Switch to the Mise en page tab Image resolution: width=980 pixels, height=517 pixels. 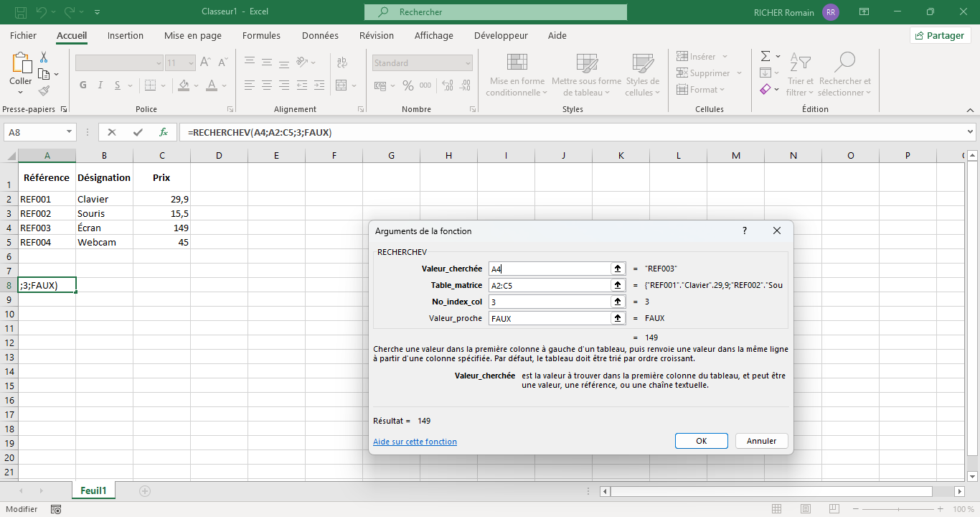[193, 35]
